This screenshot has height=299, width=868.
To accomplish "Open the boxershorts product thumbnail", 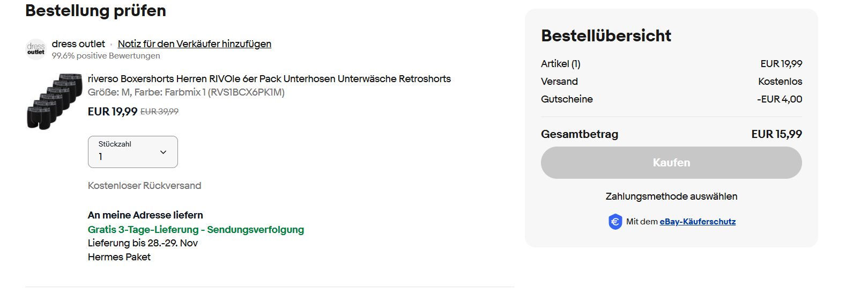I will (x=54, y=101).
